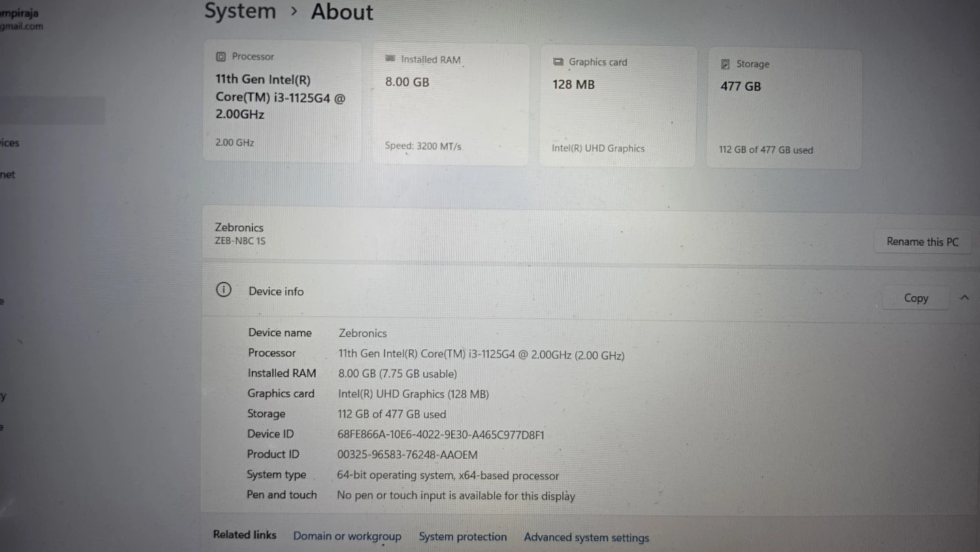The height and width of the screenshot is (552, 980).
Task: Open the 8.00 GB Installed RAM card
Action: 451,105
